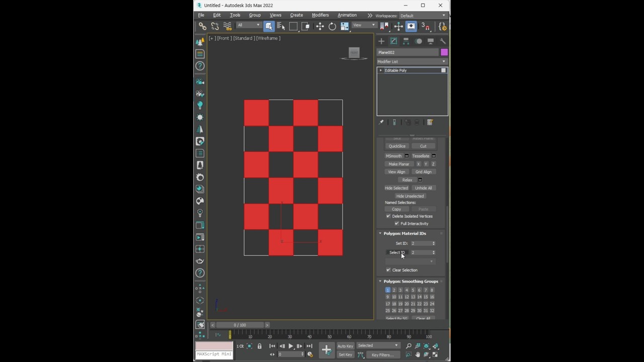Click Show End Result toggle icon

pyautogui.click(x=394, y=122)
